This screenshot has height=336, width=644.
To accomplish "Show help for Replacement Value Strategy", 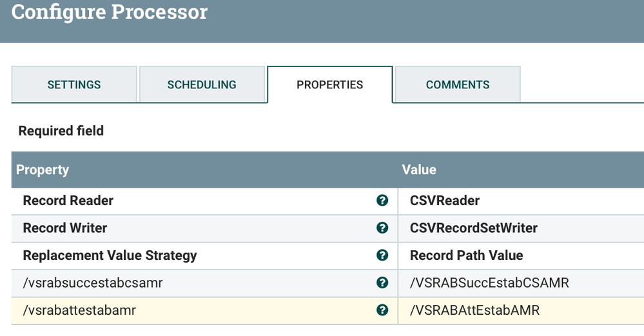I will 382,255.
